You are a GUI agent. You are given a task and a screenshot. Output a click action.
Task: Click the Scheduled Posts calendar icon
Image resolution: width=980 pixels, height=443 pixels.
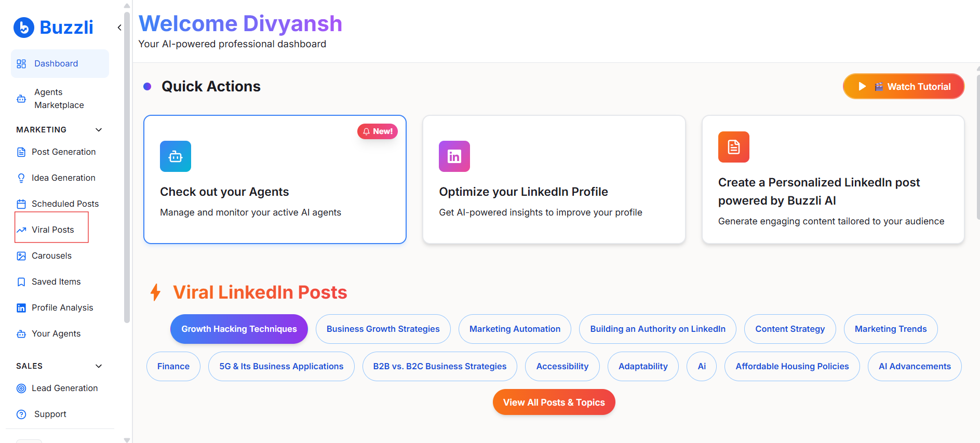[21, 204]
